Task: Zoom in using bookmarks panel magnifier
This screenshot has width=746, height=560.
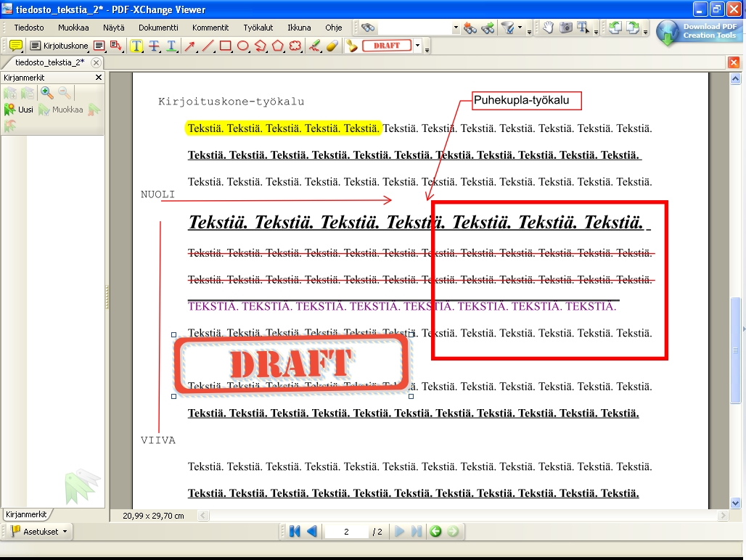Action: click(47, 93)
